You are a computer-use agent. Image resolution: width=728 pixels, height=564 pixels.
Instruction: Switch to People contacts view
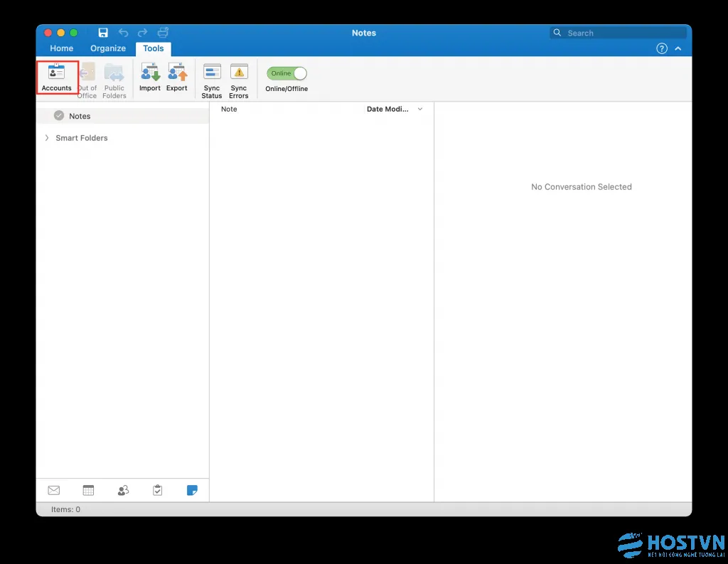coord(123,490)
